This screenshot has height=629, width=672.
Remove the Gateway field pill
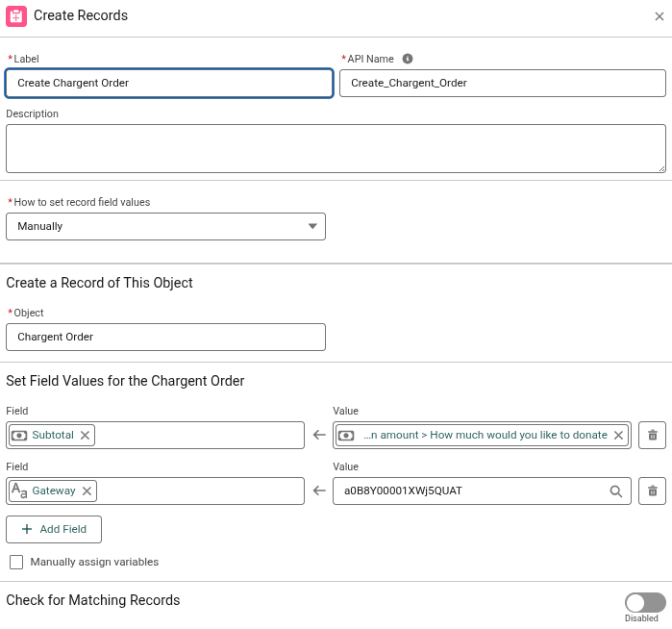pyautogui.click(x=87, y=491)
